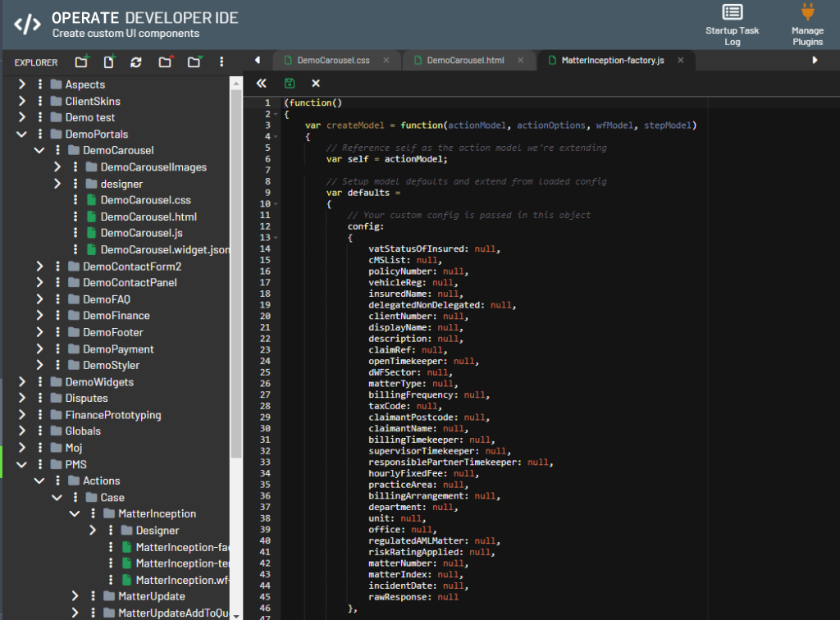Collapse the PMS folder chevron

click(22, 464)
